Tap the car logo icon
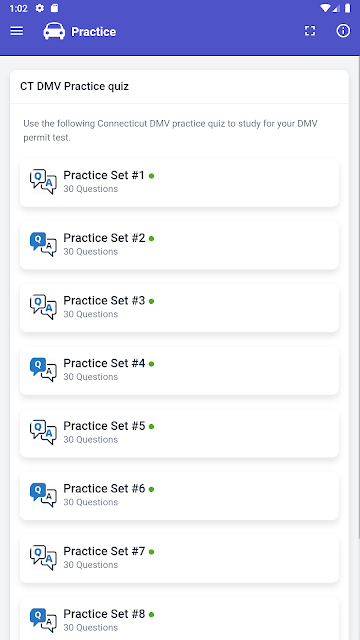This screenshot has height=640, width=360. (x=54, y=31)
